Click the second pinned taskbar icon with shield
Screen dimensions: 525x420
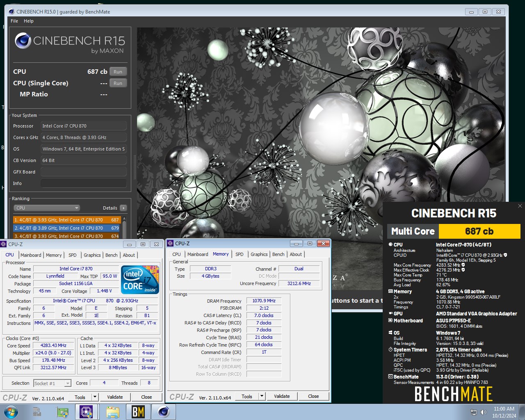62,412
